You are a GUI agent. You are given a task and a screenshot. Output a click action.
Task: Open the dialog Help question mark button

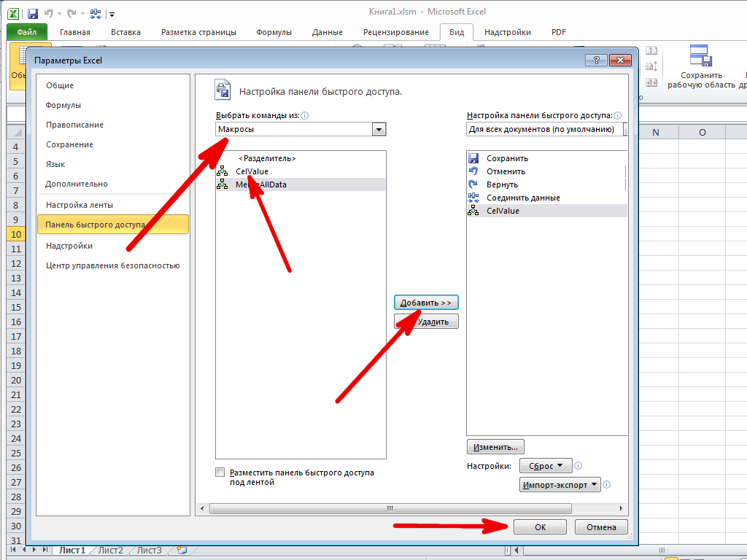596,60
